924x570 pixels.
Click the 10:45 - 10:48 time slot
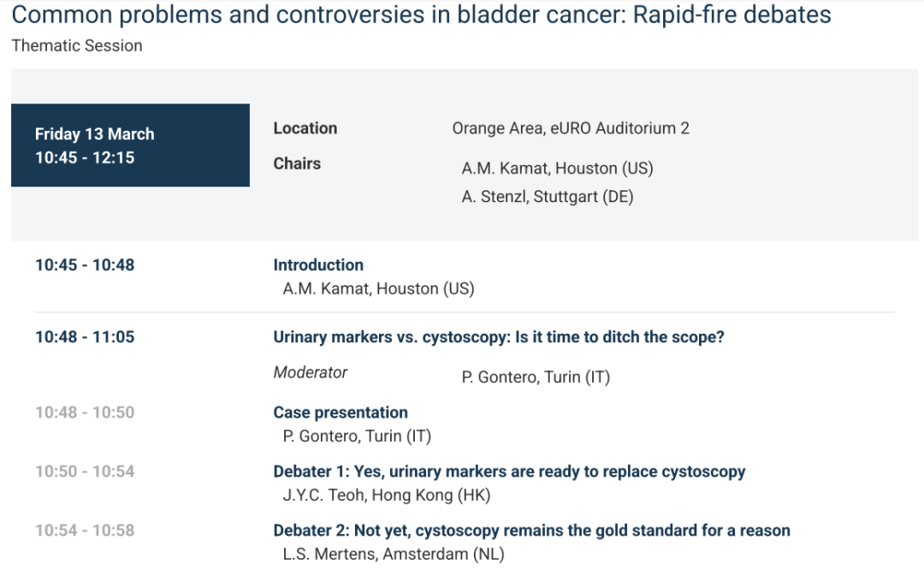85,265
